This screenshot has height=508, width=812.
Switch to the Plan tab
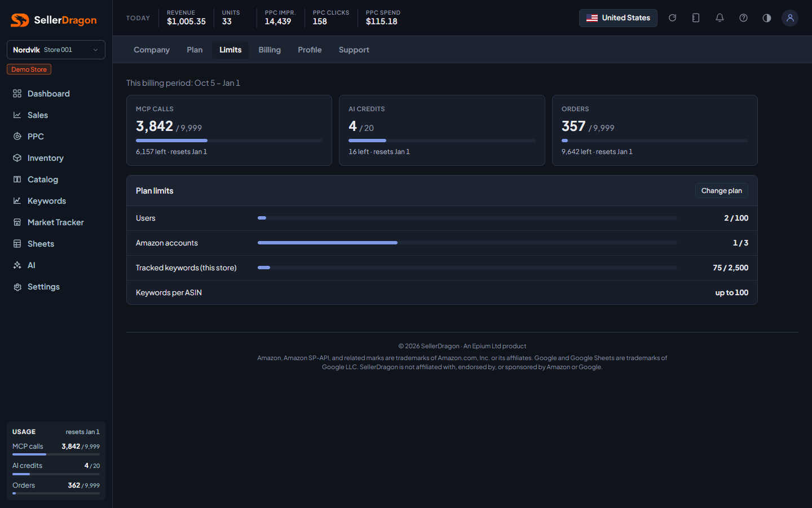[x=195, y=50]
